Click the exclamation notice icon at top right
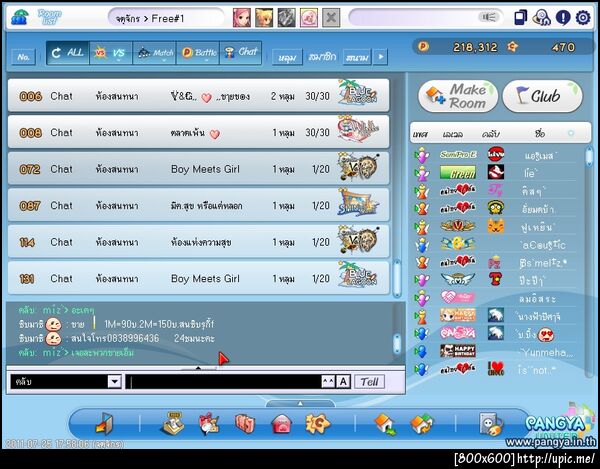Image resolution: width=600 pixels, height=469 pixels. [x=563, y=18]
